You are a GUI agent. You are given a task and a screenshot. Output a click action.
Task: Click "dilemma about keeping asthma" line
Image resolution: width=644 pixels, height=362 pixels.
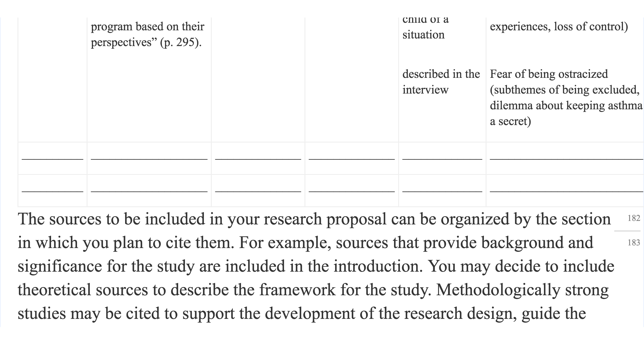tap(566, 106)
